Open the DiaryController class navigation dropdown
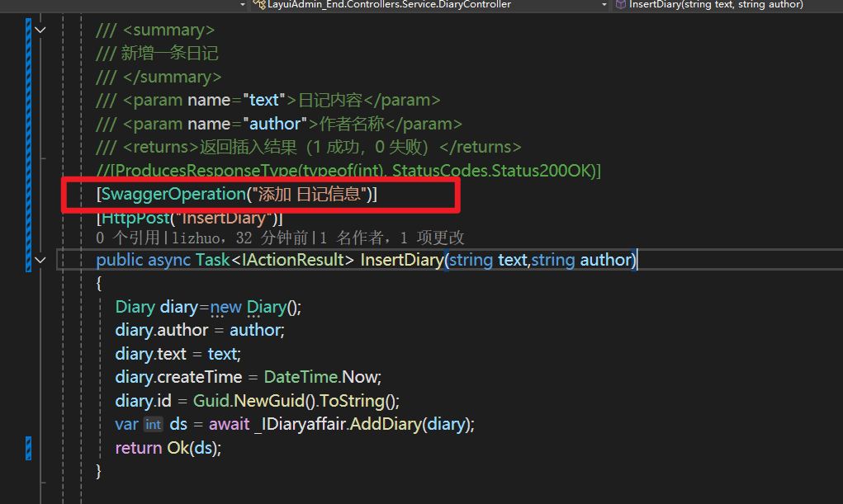The width and height of the screenshot is (843, 504). tap(429, 5)
